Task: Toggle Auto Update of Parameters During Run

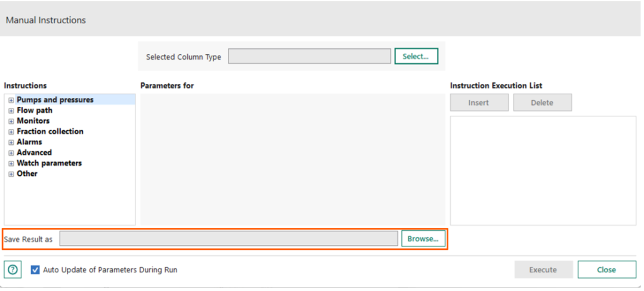Action: pos(36,270)
